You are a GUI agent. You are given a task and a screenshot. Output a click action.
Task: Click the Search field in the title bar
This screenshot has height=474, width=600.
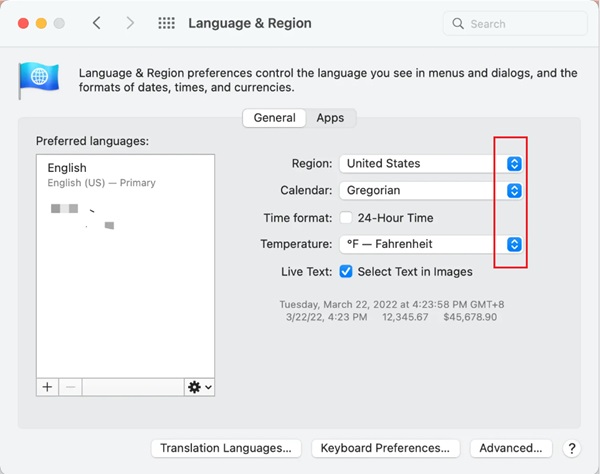[x=515, y=23]
